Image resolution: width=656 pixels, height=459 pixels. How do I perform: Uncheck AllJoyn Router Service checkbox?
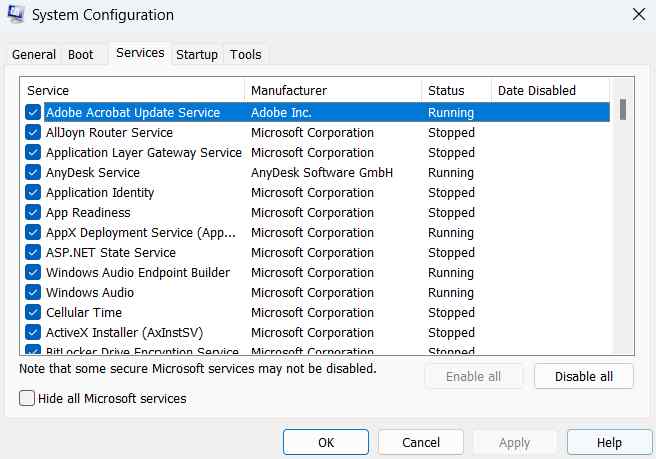33,133
